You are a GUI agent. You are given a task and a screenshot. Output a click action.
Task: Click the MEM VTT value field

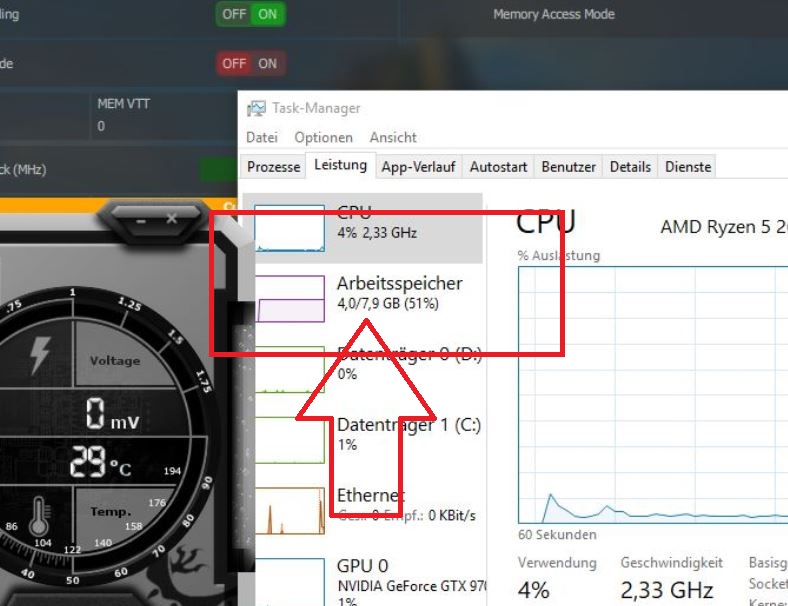[101, 126]
